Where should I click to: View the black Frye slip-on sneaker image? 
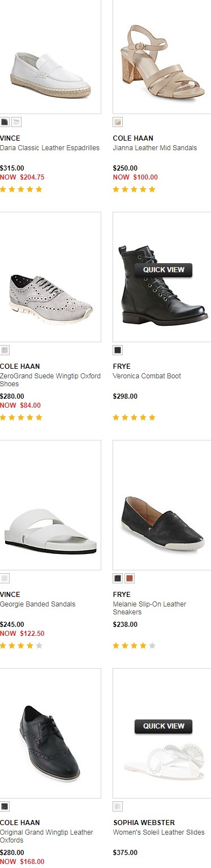point(162,505)
